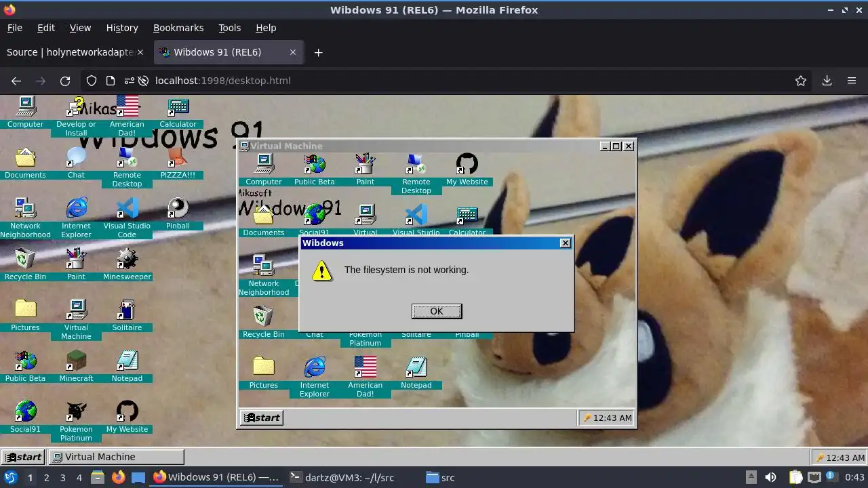The width and height of the screenshot is (868, 488).
Task: Open Calculator on the outer desktop
Action: point(178,112)
